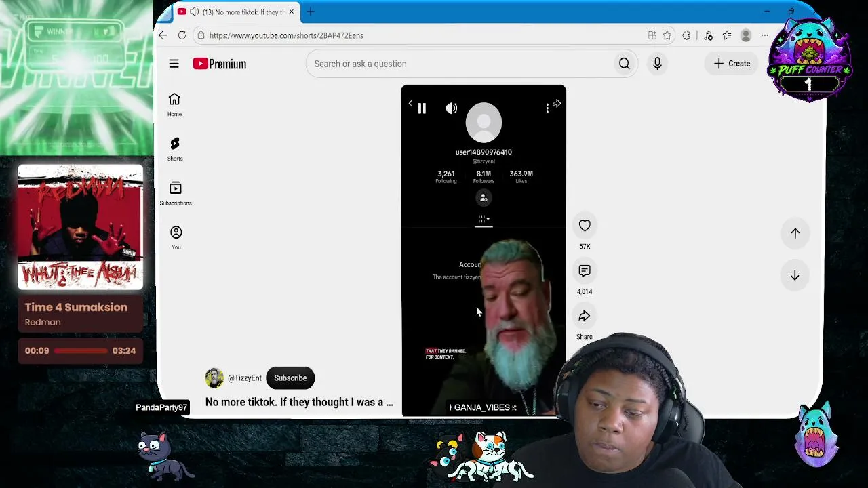The width and height of the screenshot is (868, 488).
Task: Click the address bar URL
Action: click(286, 35)
